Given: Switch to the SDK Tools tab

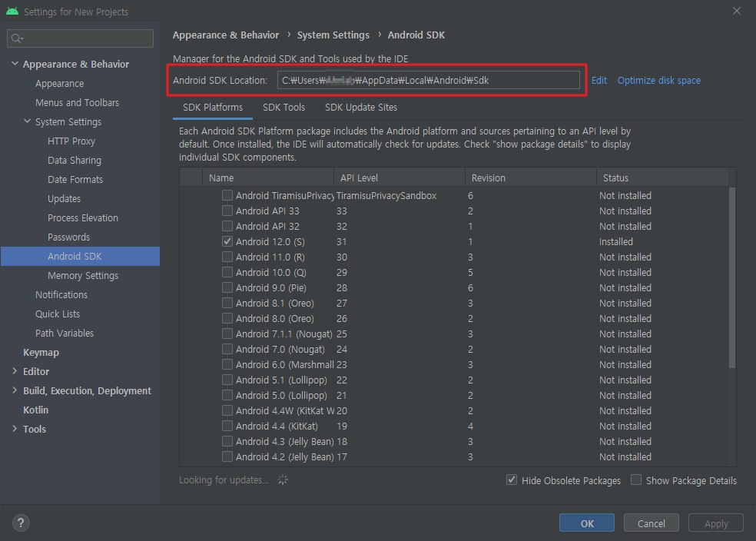Looking at the screenshot, I should pos(284,108).
